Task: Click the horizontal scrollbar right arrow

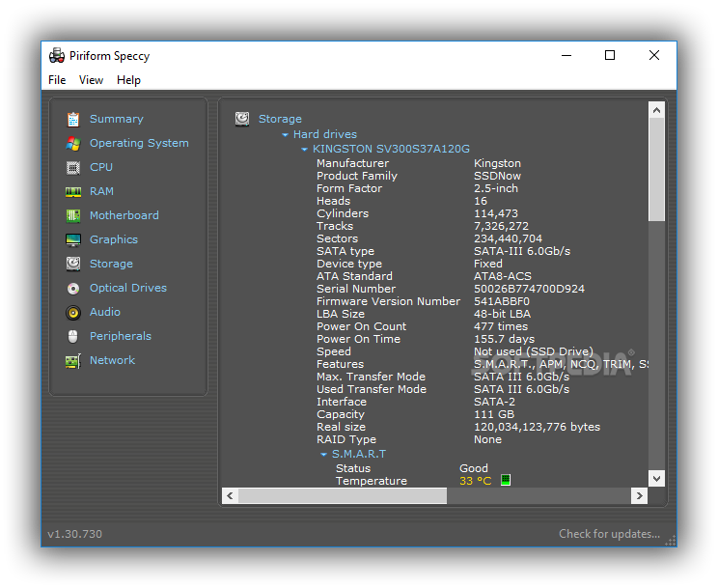Action: click(639, 496)
